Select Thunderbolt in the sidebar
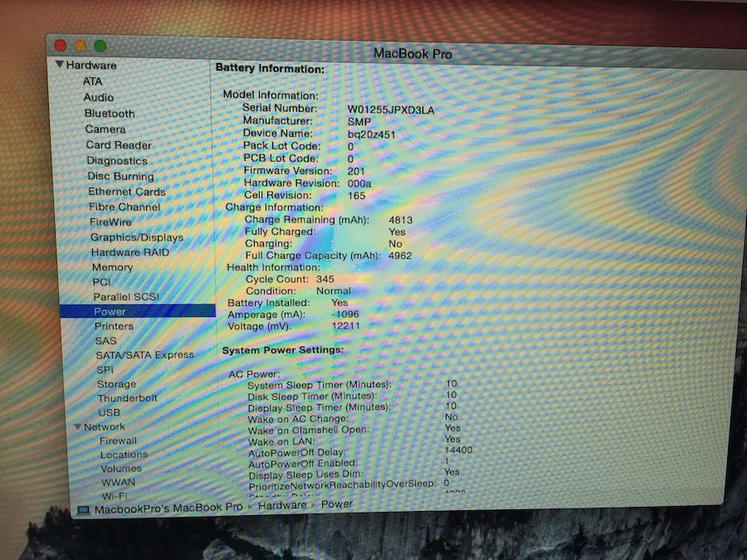The image size is (747, 560). 127,398
